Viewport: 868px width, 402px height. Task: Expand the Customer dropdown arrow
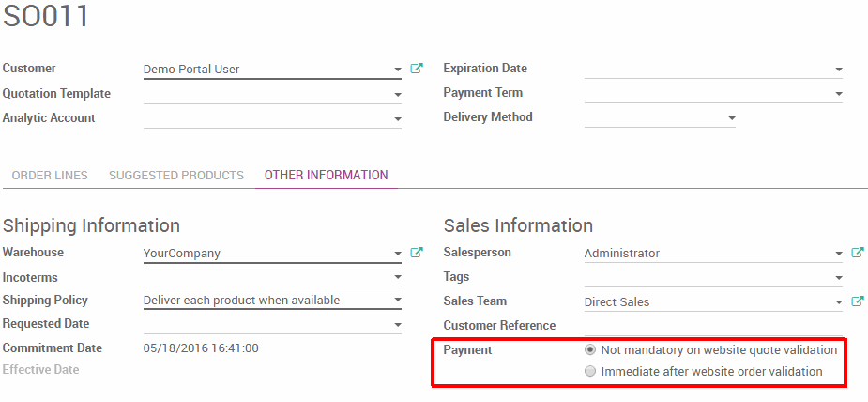tap(398, 70)
